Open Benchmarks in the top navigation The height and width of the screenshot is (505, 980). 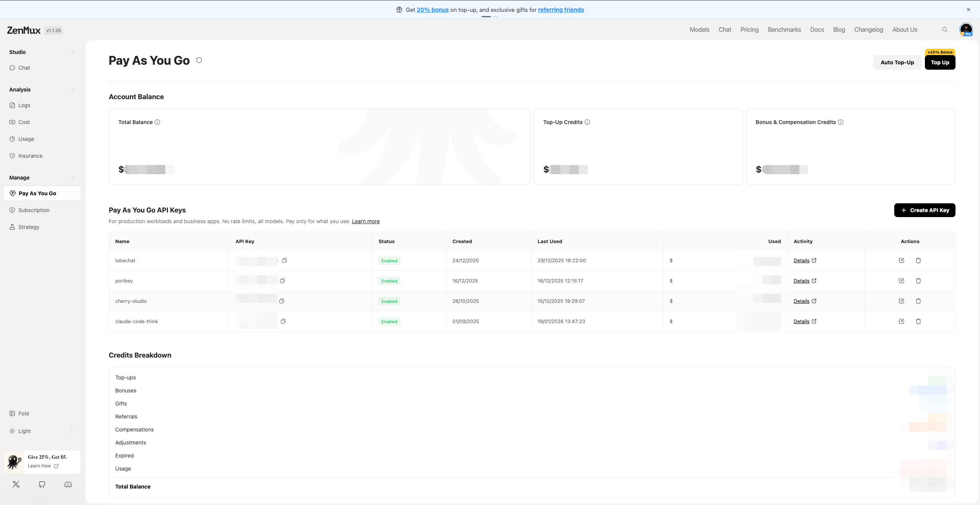pos(784,29)
